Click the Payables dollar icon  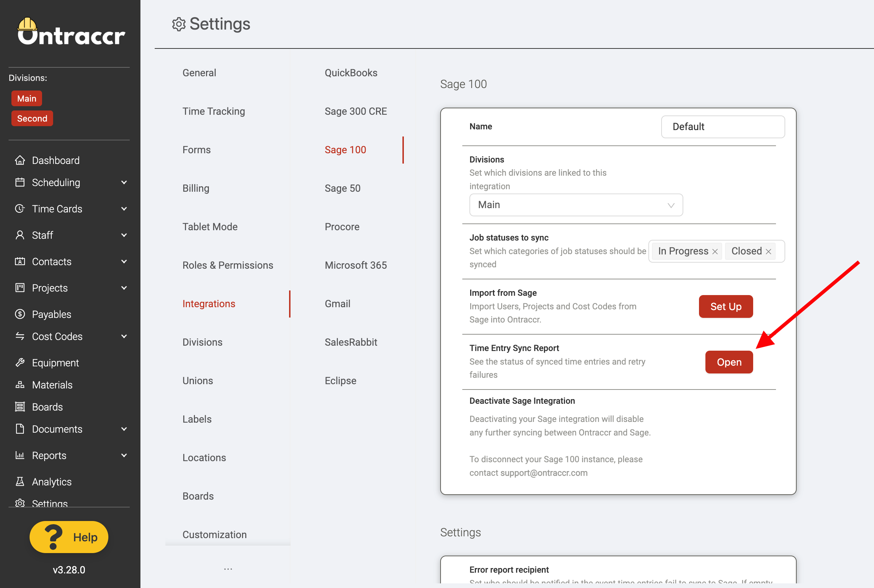[20, 314]
